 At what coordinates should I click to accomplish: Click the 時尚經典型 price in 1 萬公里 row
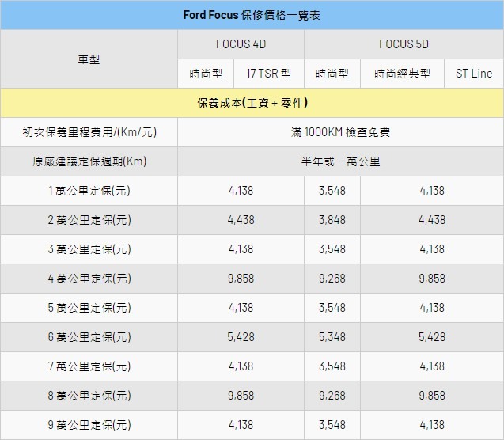pos(432,191)
